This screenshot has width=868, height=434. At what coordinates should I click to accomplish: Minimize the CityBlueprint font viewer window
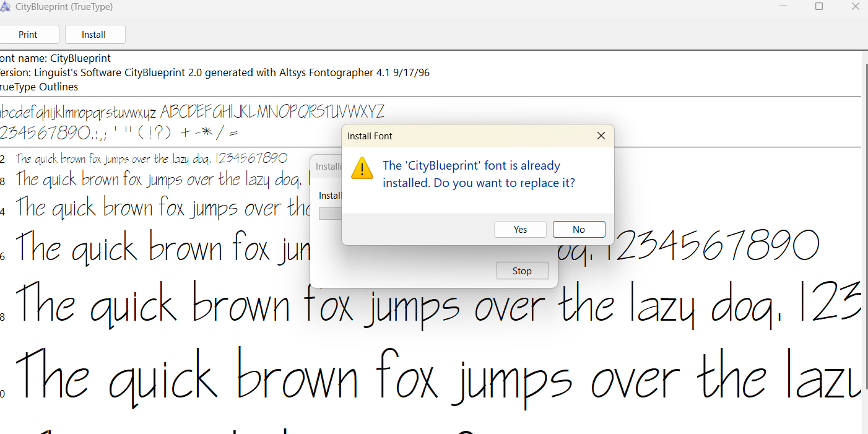783,6
